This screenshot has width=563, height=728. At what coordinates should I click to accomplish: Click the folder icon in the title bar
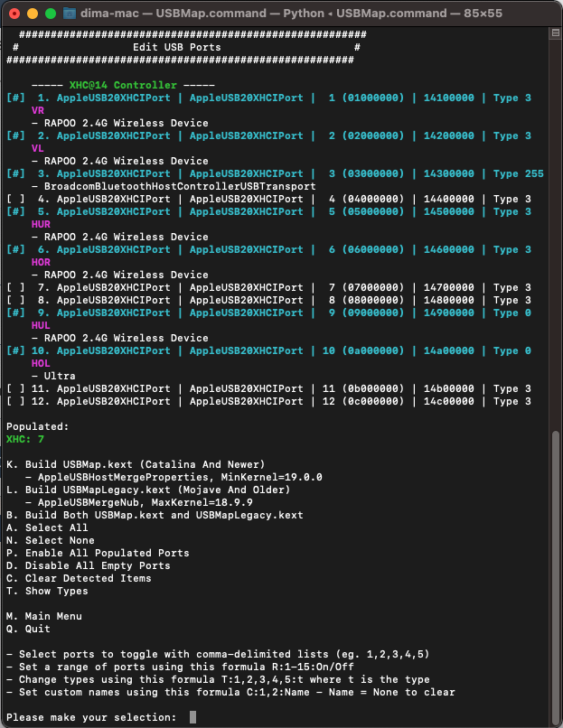pyautogui.click(x=70, y=14)
